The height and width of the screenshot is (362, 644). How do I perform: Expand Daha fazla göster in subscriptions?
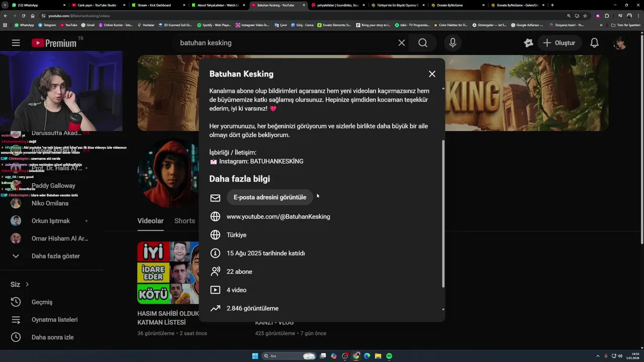tap(55, 256)
